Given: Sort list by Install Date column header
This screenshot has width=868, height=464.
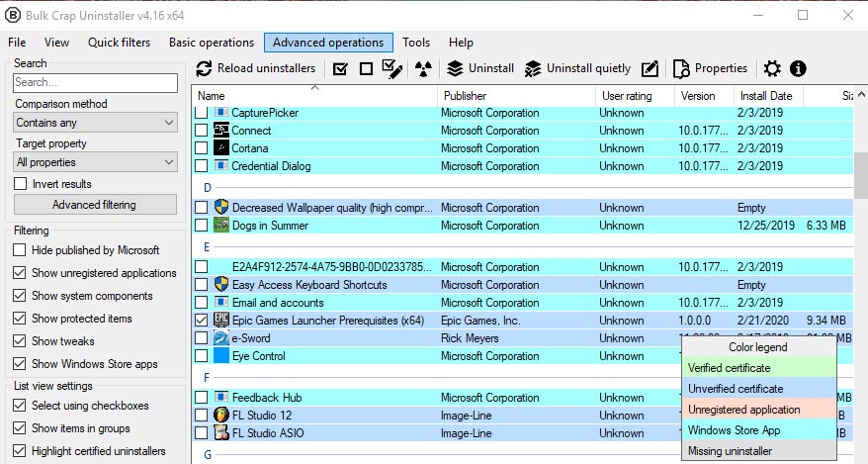Looking at the screenshot, I should tap(768, 95).
